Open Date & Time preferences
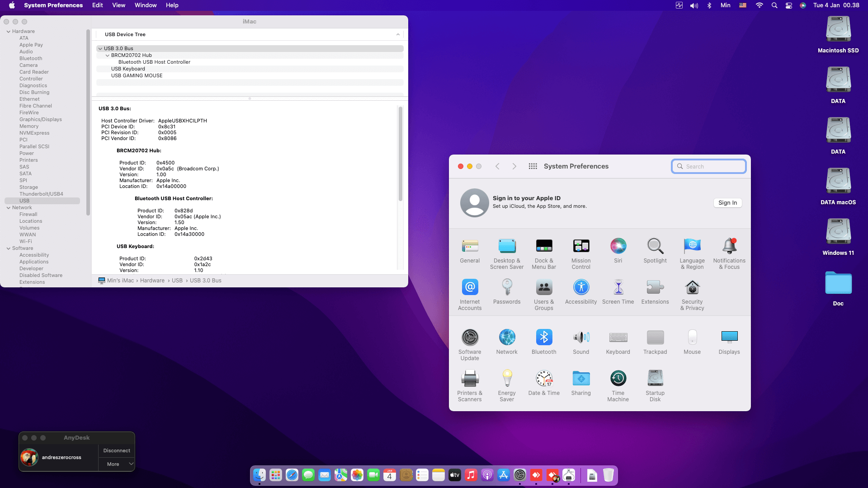The image size is (868, 488). pos(544,384)
